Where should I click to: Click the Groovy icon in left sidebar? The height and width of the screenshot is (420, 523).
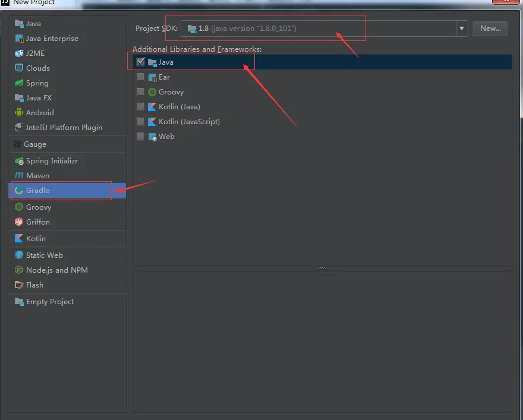pyautogui.click(x=19, y=207)
